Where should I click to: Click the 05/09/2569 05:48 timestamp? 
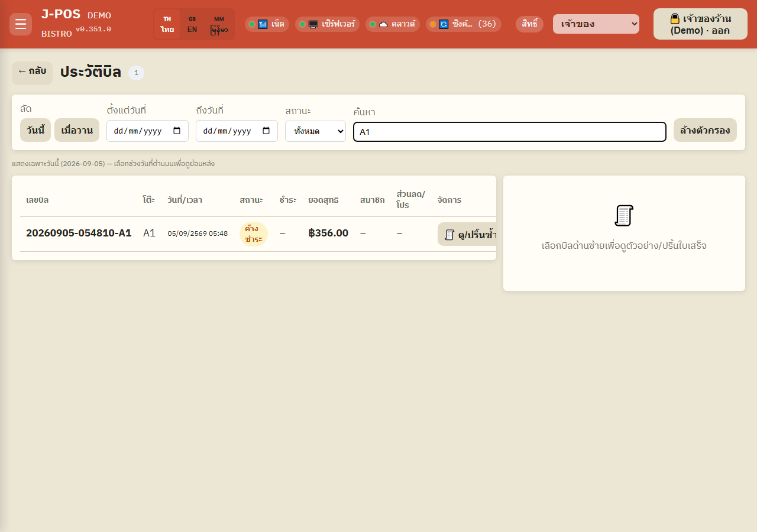(198, 233)
